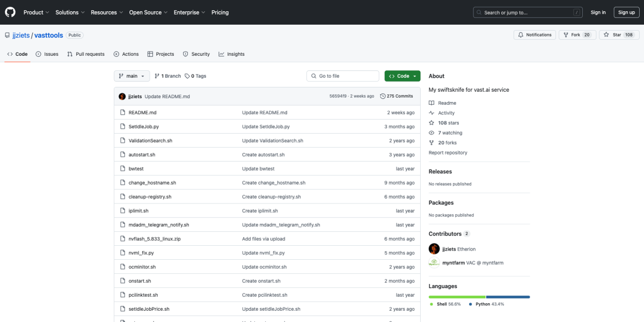Open the green Code dropdown button

pos(402,76)
